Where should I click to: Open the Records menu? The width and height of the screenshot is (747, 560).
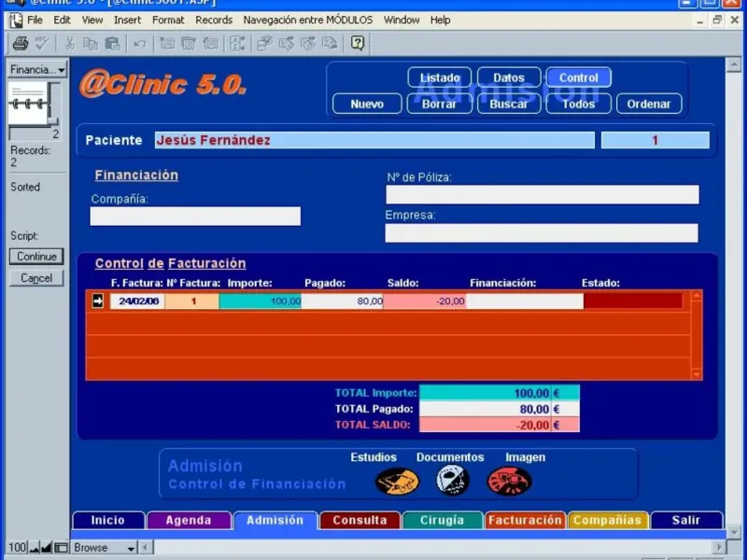(x=214, y=20)
